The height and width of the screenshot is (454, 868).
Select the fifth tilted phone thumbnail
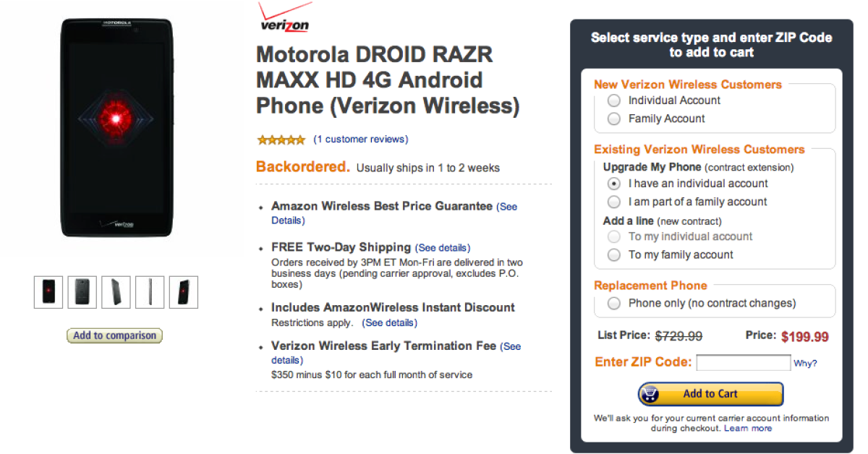183,292
